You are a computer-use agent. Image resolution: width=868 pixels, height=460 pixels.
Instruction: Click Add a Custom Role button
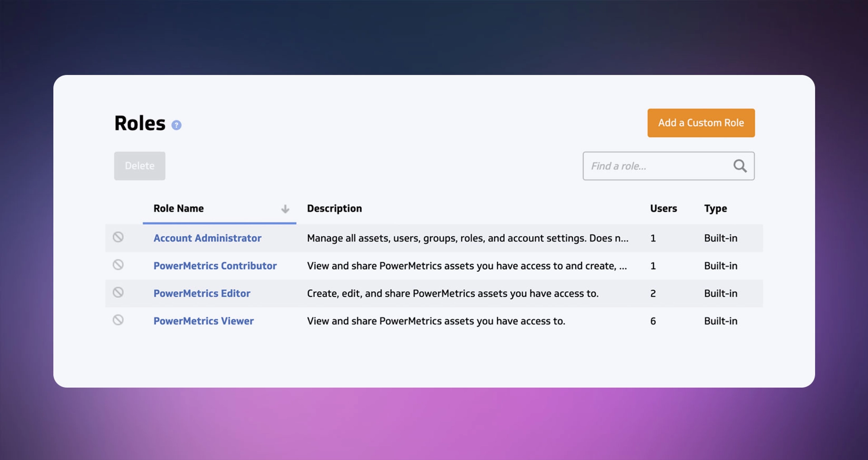(x=701, y=123)
